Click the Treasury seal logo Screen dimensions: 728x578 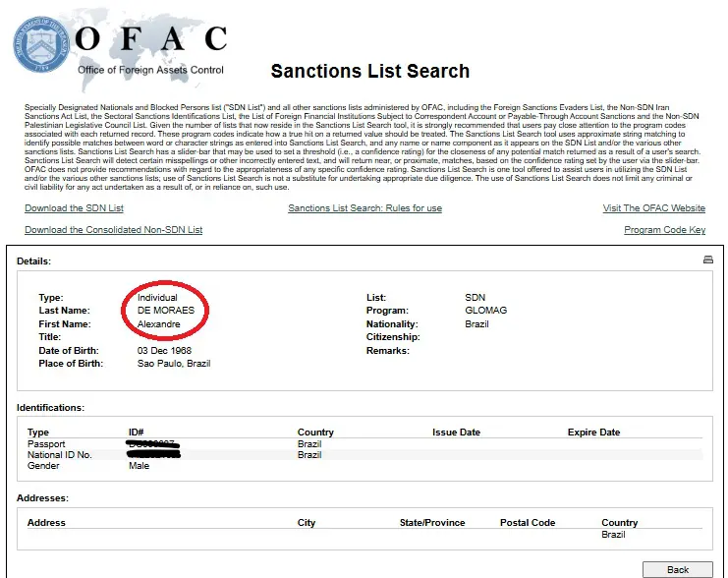point(41,44)
